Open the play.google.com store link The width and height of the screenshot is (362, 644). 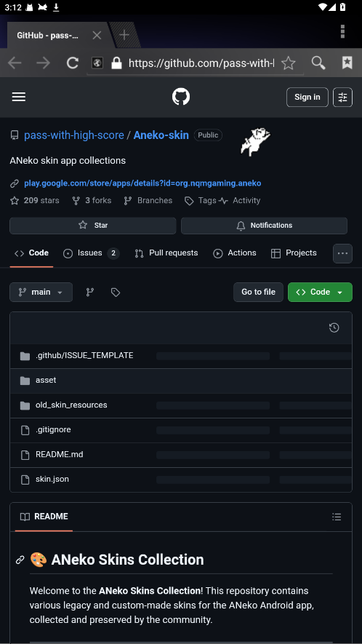pyautogui.click(x=142, y=183)
